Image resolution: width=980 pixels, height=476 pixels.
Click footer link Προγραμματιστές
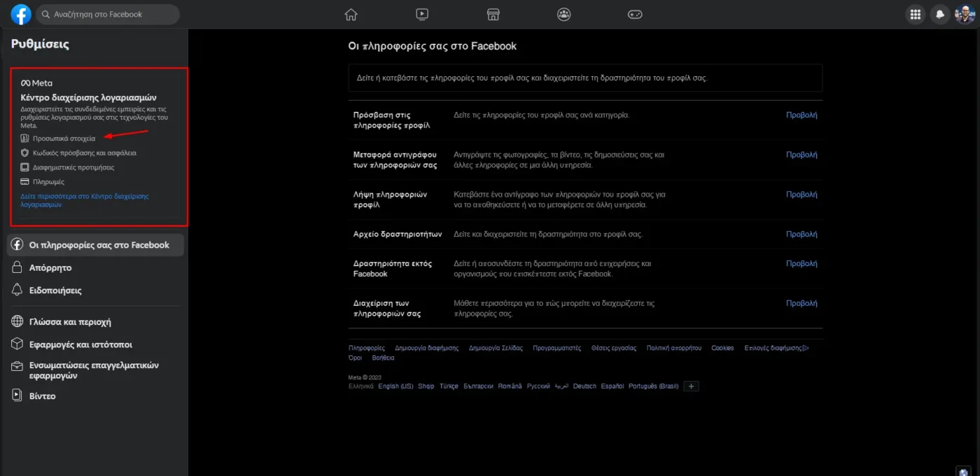tap(557, 348)
